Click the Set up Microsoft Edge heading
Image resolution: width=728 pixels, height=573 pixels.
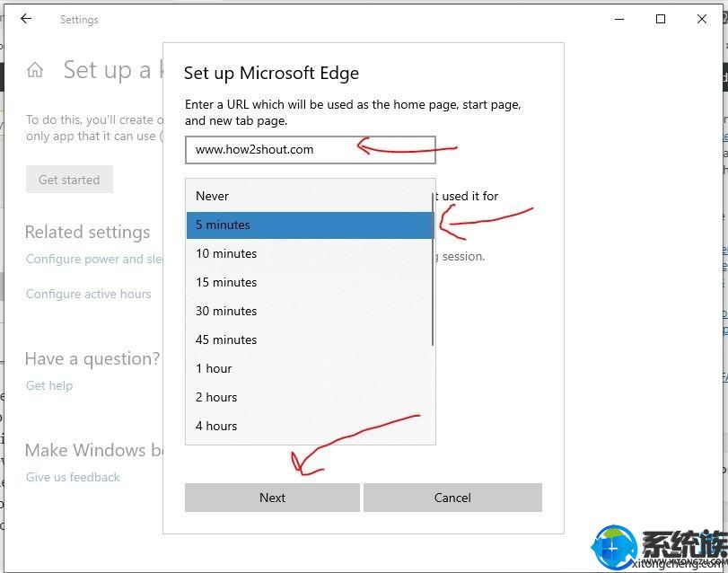(x=271, y=74)
